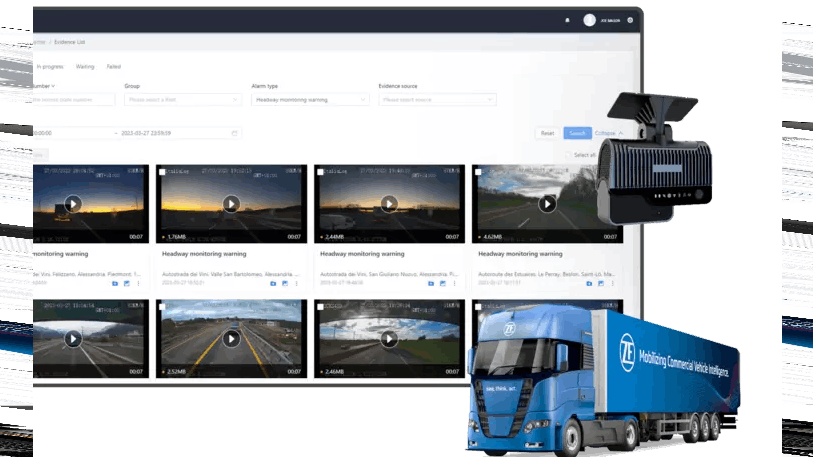The height and width of the screenshot is (457, 813).
Task: Open the notification bell in top bar
Action: tap(567, 20)
